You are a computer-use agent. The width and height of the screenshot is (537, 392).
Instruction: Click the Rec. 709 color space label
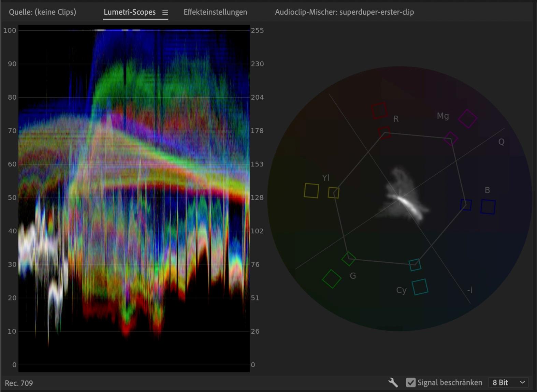(19, 383)
